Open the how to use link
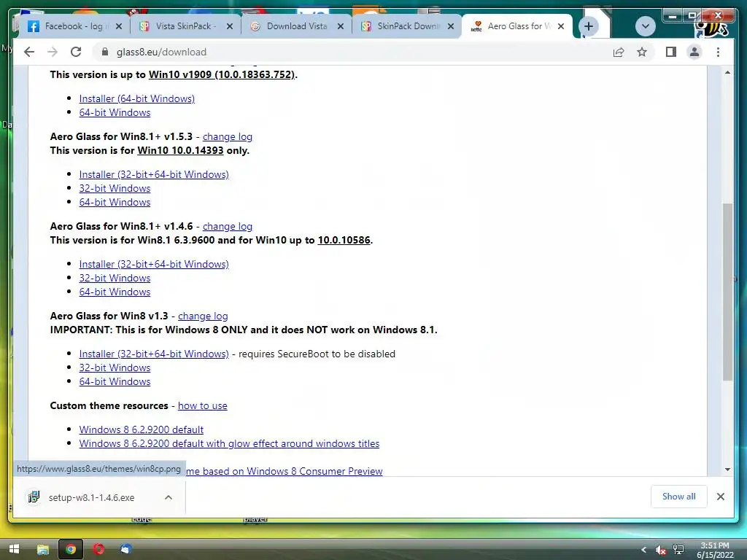The image size is (747, 560). click(203, 405)
